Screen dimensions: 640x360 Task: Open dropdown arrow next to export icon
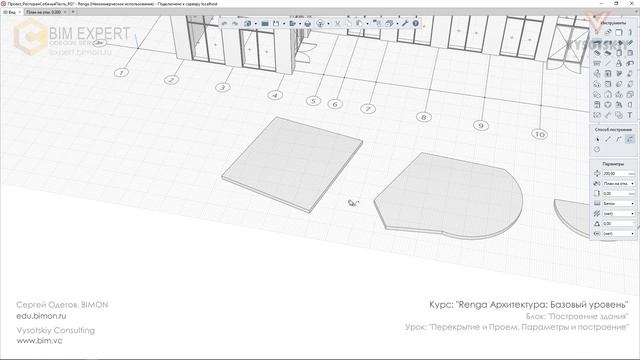pos(300,24)
